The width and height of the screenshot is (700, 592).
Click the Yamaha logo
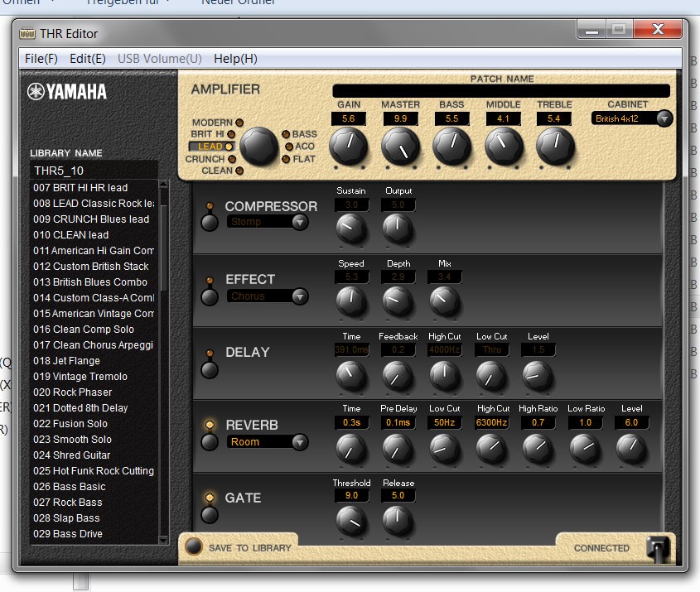pyautogui.click(x=67, y=91)
